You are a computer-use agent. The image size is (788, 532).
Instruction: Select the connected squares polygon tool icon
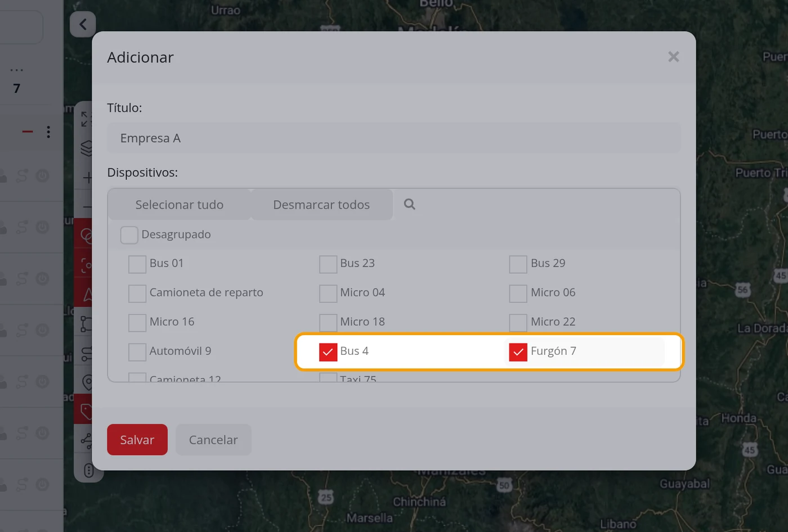86,323
